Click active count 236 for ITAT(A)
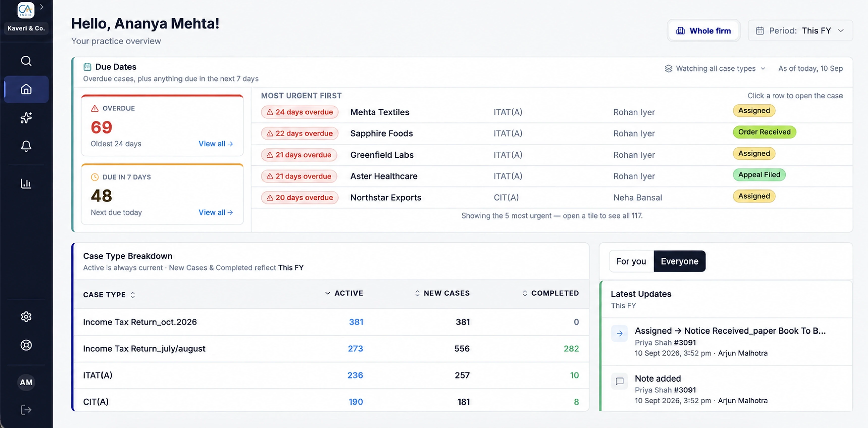The width and height of the screenshot is (868, 428). (355, 375)
